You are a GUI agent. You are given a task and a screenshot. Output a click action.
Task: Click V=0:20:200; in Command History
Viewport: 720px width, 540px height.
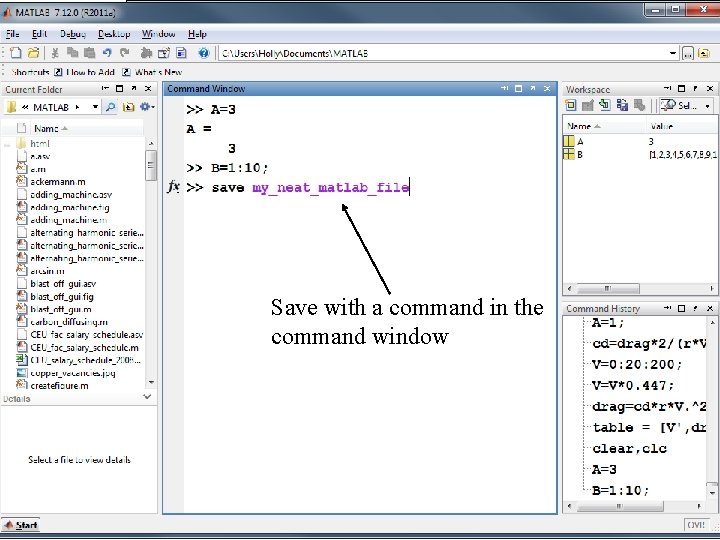pyautogui.click(x=637, y=365)
